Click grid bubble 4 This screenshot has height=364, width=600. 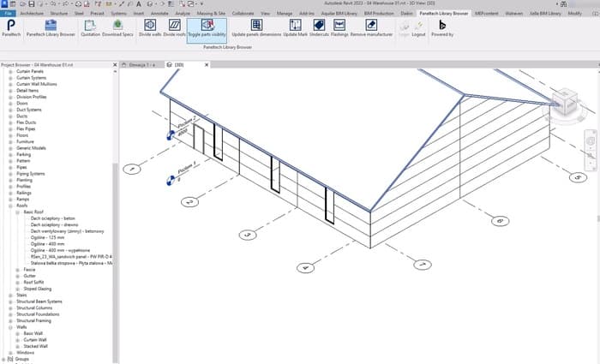click(x=305, y=267)
